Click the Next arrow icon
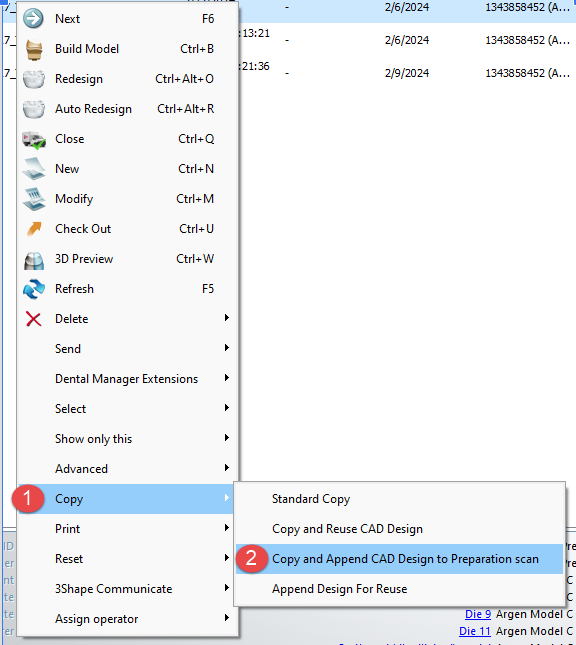The image size is (576, 645). point(33,19)
